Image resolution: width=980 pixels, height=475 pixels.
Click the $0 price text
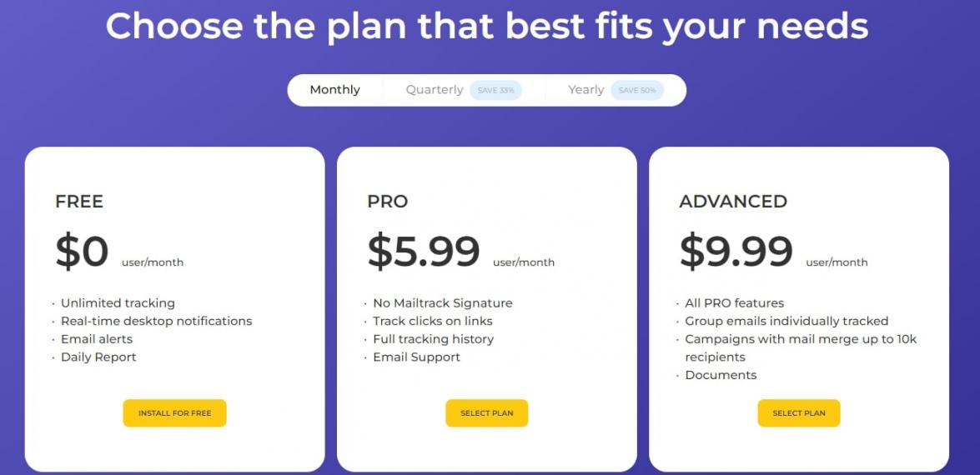82,252
